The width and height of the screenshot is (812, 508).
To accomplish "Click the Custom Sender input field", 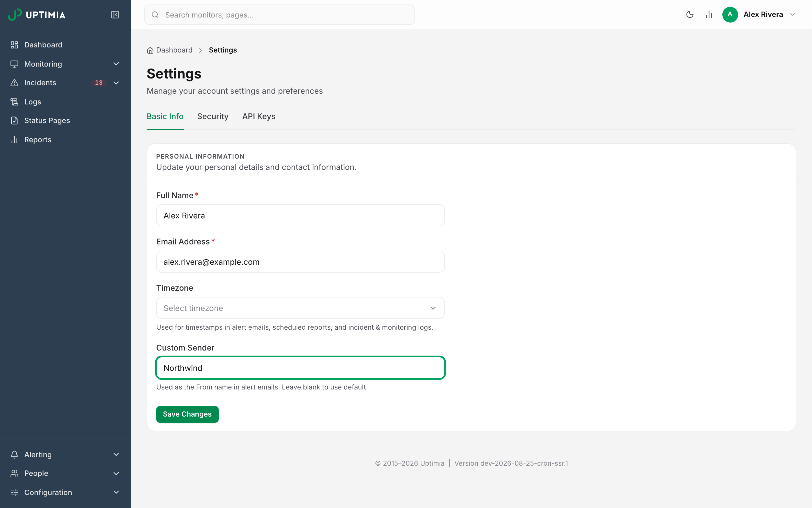I will [300, 368].
